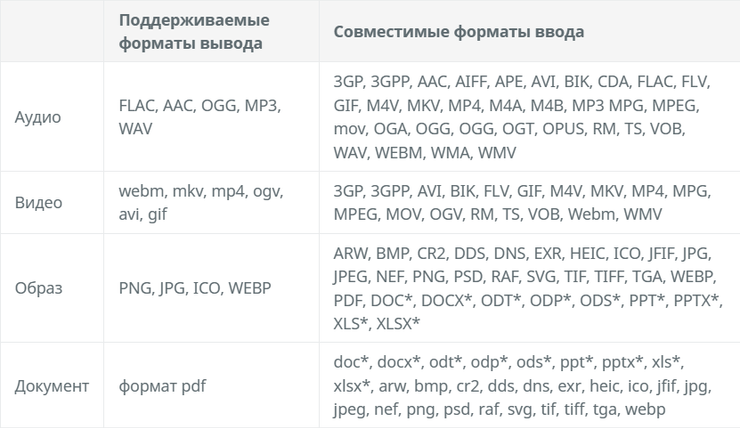Select the "Видео" row label
The width and height of the screenshot is (740, 428).
39,203
